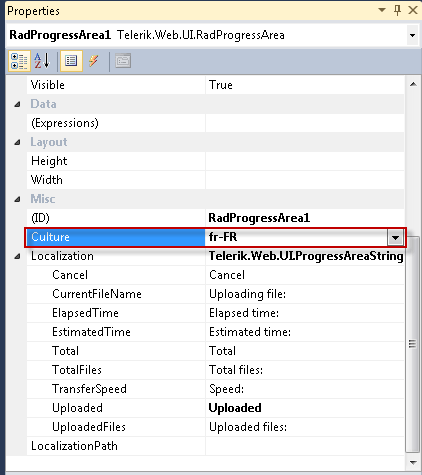Close the Properties panel
The height and width of the screenshot is (475, 422).
pos(413,10)
